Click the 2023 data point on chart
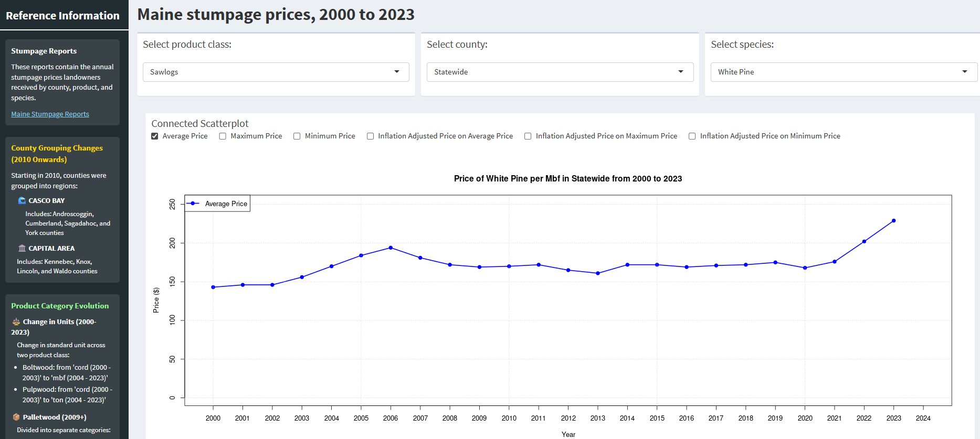 (893, 221)
